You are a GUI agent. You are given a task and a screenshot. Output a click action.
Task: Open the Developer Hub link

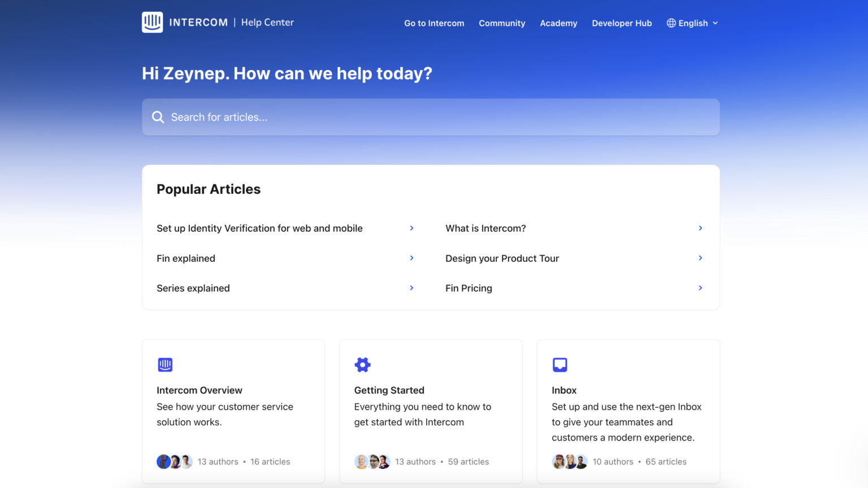622,23
